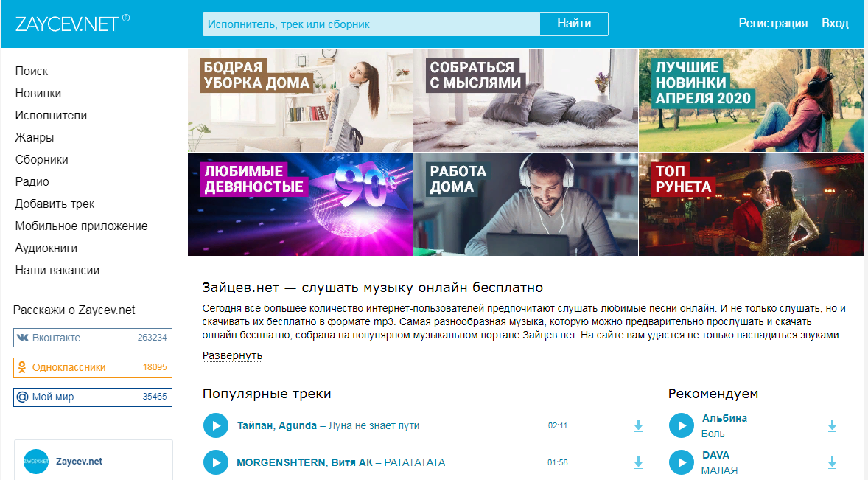
Task: Expand the description with Развернуть
Action: click(233, 355)
